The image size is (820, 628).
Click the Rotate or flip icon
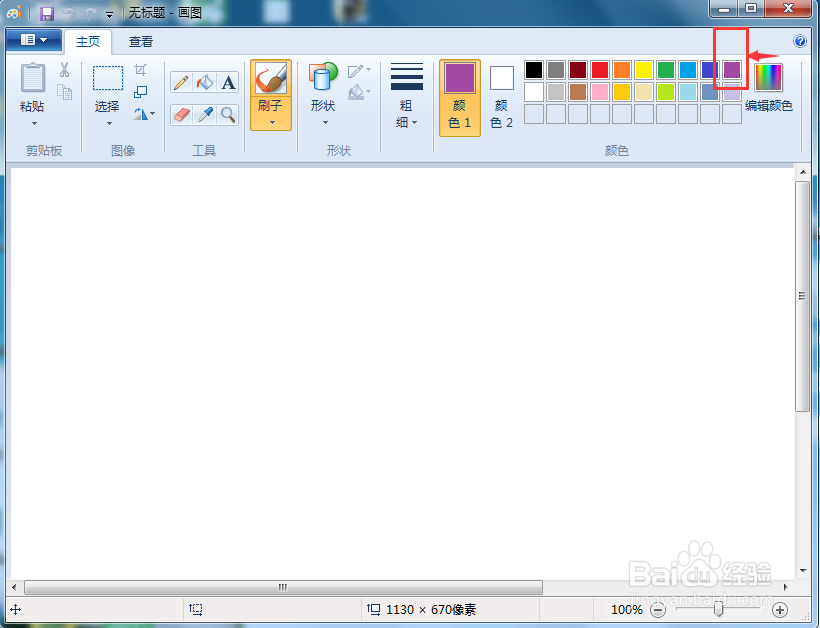[x=141, y=113]
